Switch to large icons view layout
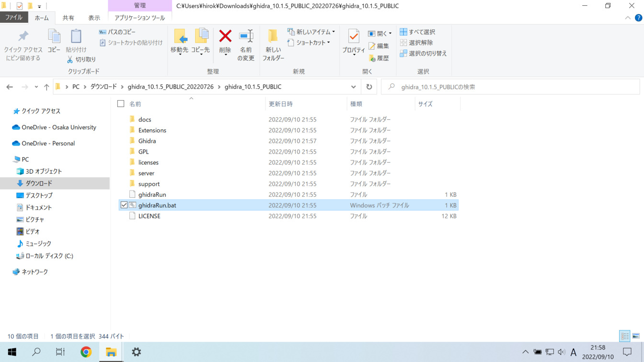Viewport: 644px width, 362px height. [x=636, y=336]
